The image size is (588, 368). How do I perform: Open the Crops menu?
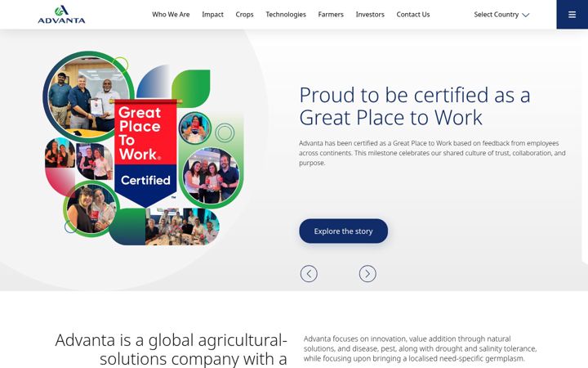244,15
